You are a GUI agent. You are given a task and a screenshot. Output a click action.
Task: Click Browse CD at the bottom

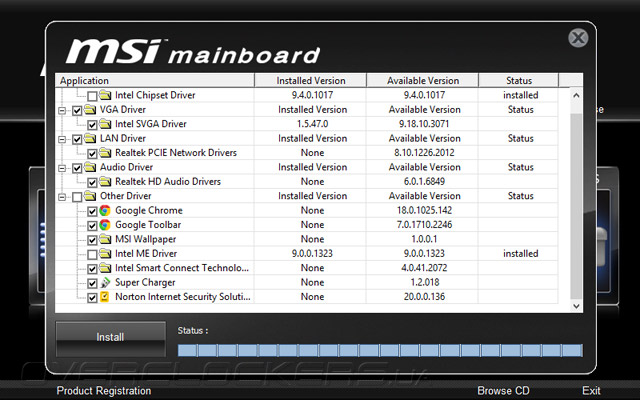(x=503, y=391)
